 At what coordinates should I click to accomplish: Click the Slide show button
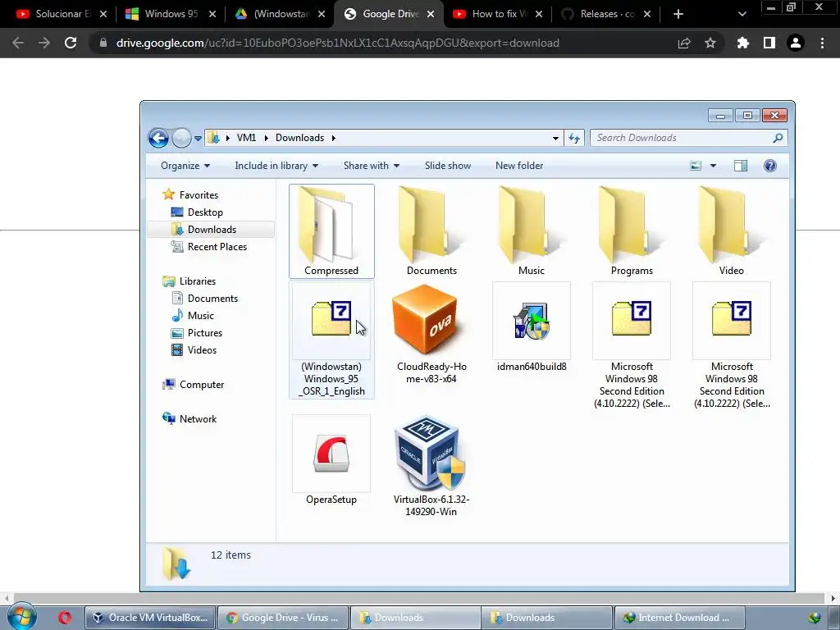click(448, 166)
